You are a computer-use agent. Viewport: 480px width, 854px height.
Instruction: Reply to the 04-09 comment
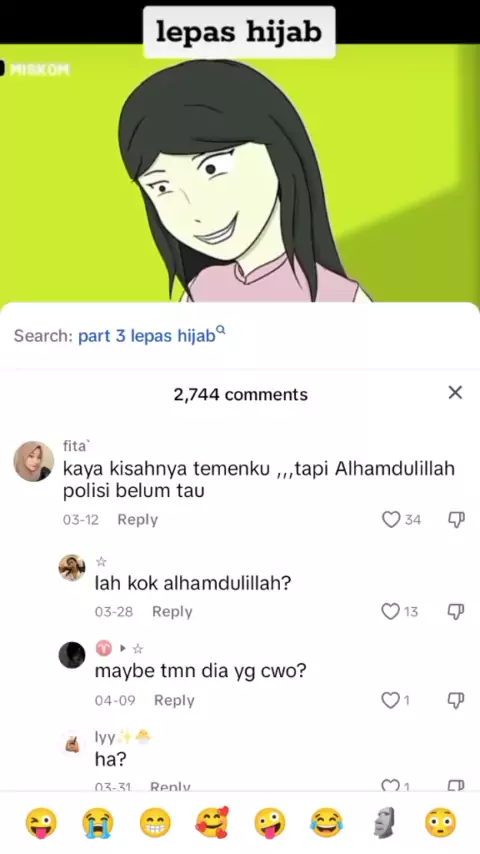tap(174, 700)
